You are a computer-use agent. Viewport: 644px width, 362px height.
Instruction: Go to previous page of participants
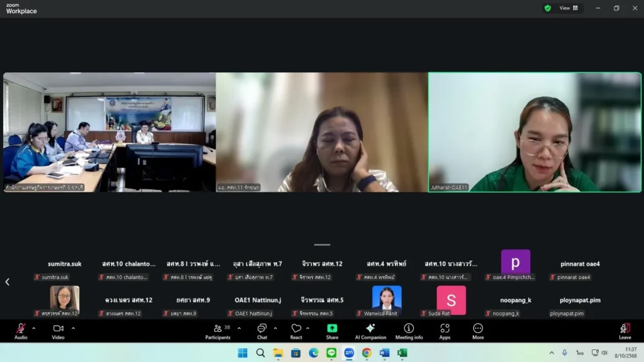pos(8,282)
